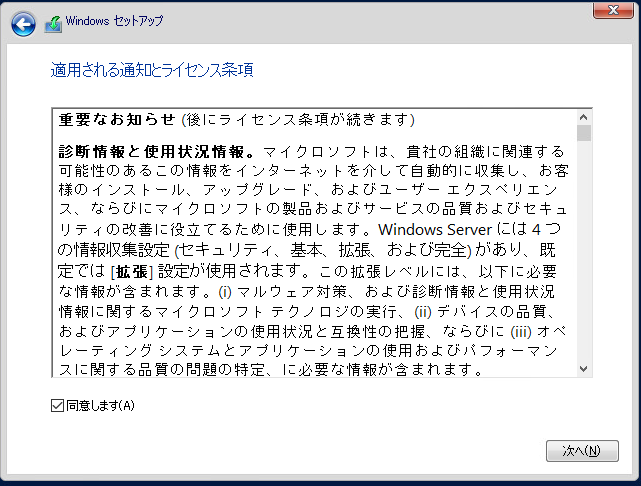The image size is (641, 486).
Task: Click the 次へ(N) button
Action: coord(582,450)
